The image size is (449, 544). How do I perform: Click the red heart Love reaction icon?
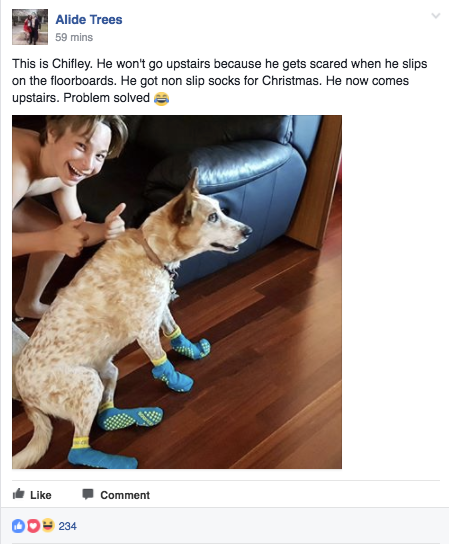33,526
